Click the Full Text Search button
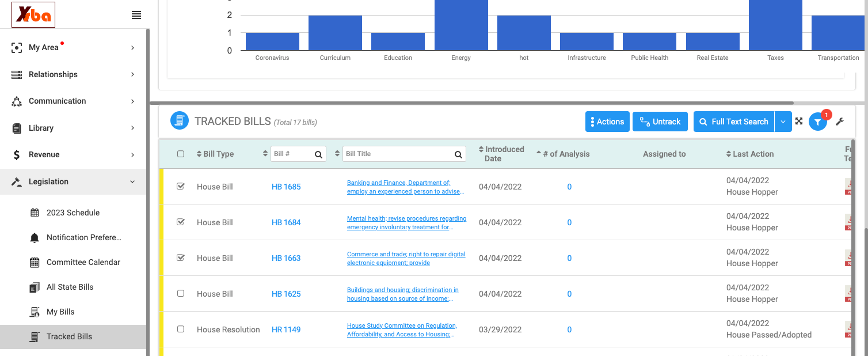This screenshot has width=868, height=356. click(x=734, y=122)
